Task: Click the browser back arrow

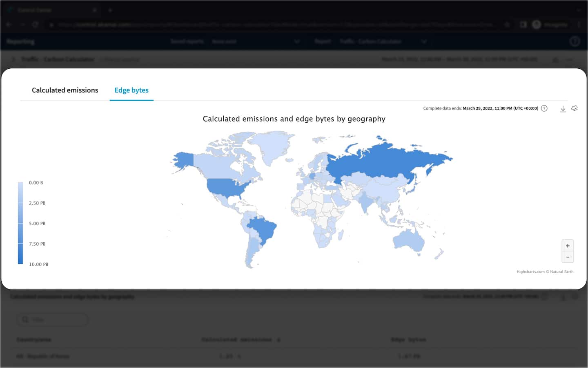Action: click(x=9, y=25)
